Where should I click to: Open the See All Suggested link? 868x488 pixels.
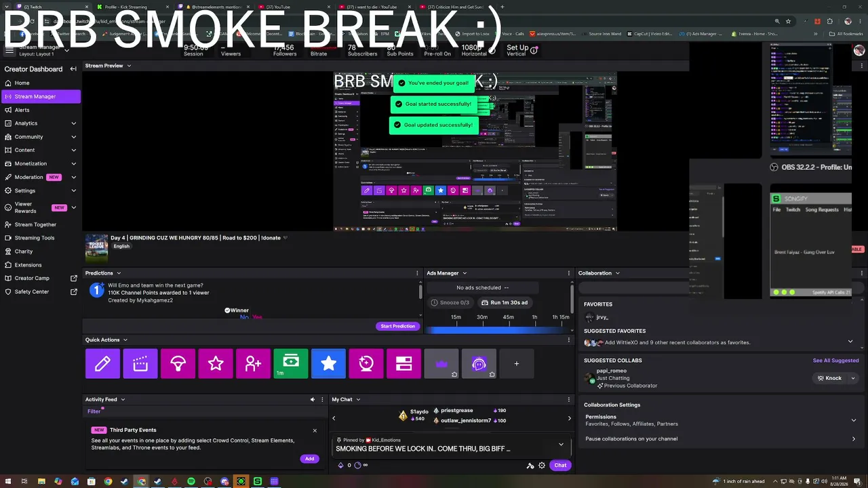(835, 361)
